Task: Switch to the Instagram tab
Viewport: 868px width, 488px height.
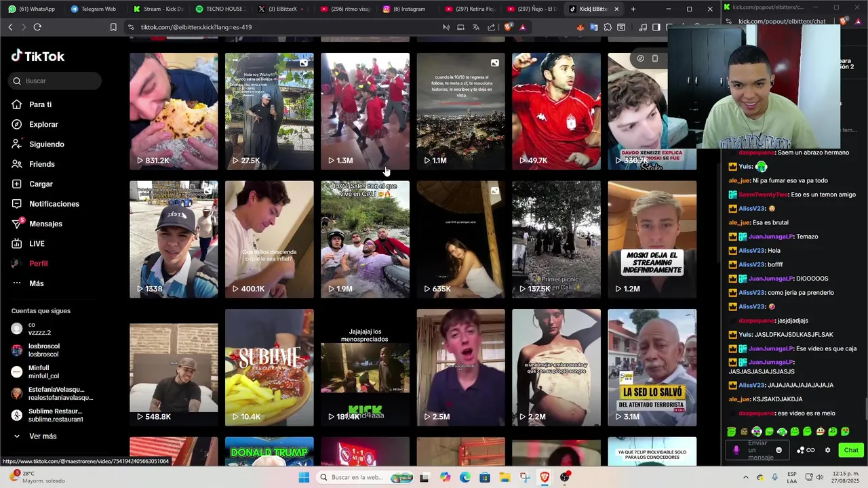Action: click(x=407, y=9)
